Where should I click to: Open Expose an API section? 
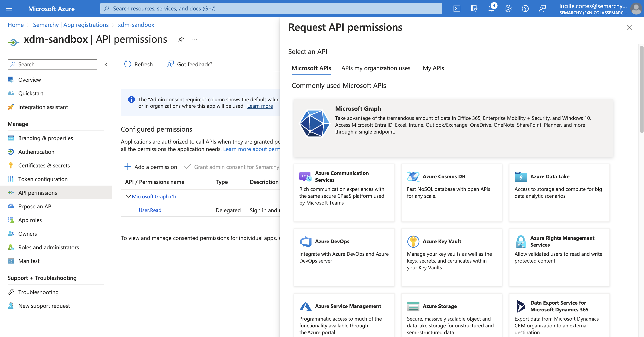pyautogui.click(x=35, y=206)
